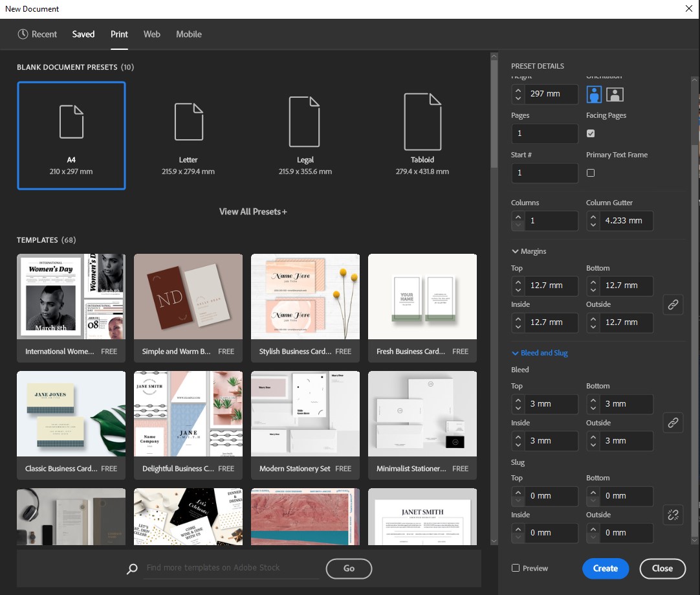Collapse the Bleed and Slug section

coord(514,353)
